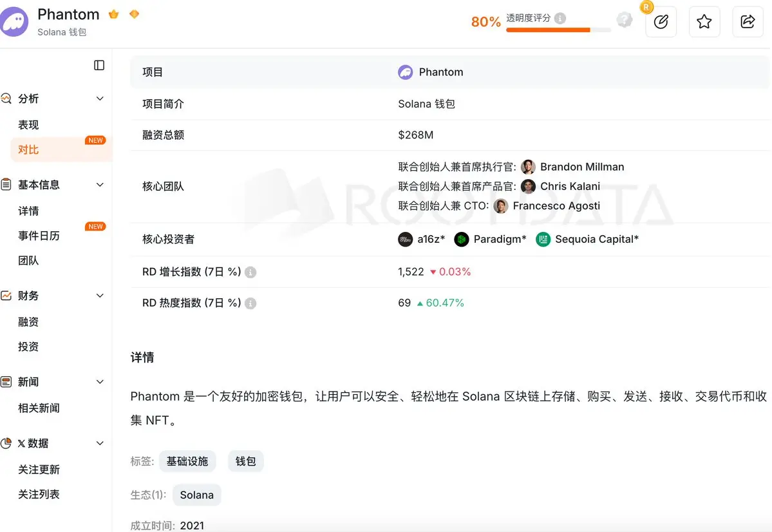The width and height of the screenshot is (772, 532).
Task: Collapse the sidebar with panel toggle icon
Action: [x=99, y=65]
